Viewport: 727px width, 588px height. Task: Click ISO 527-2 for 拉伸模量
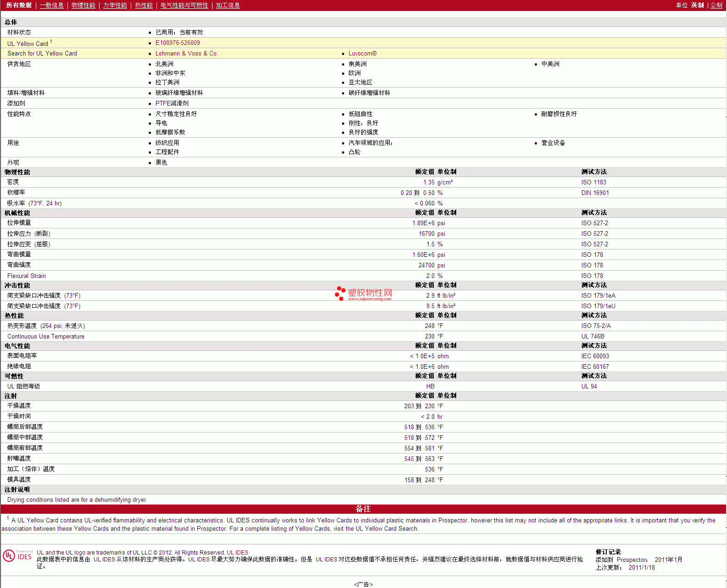(x=594, y=223)
